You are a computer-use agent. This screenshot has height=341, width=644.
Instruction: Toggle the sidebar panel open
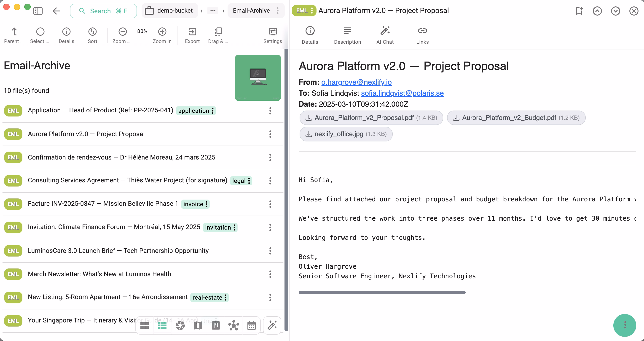38,11
